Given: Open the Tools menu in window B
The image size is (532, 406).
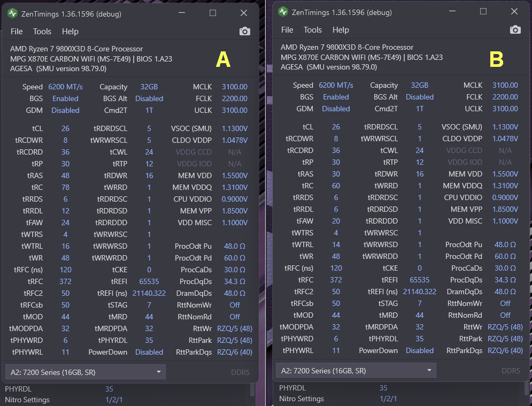Looking at the screenshot, I should pos(312,30).
